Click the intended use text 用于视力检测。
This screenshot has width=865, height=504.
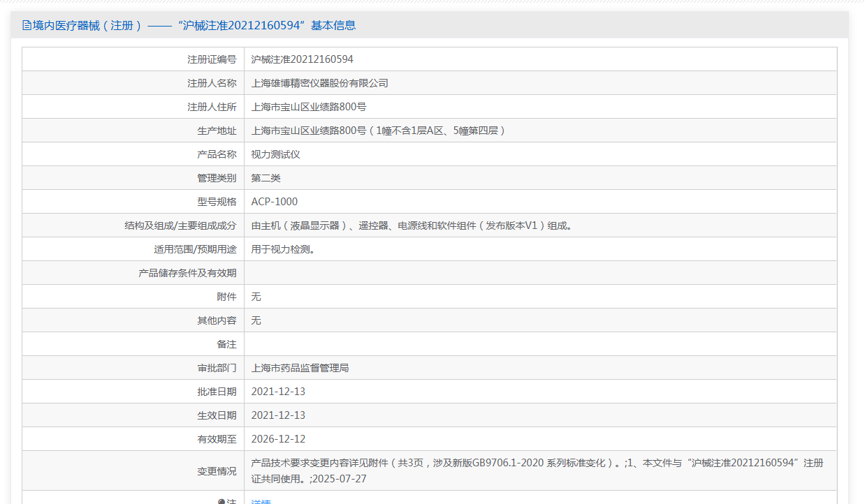(x=283, y=249)
